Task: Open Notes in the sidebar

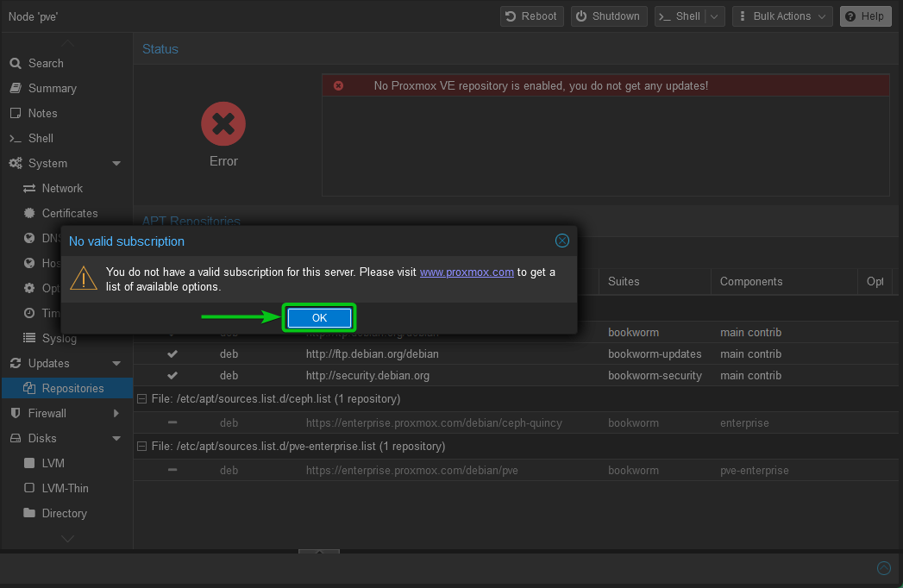Action: (x=42, y=114)
